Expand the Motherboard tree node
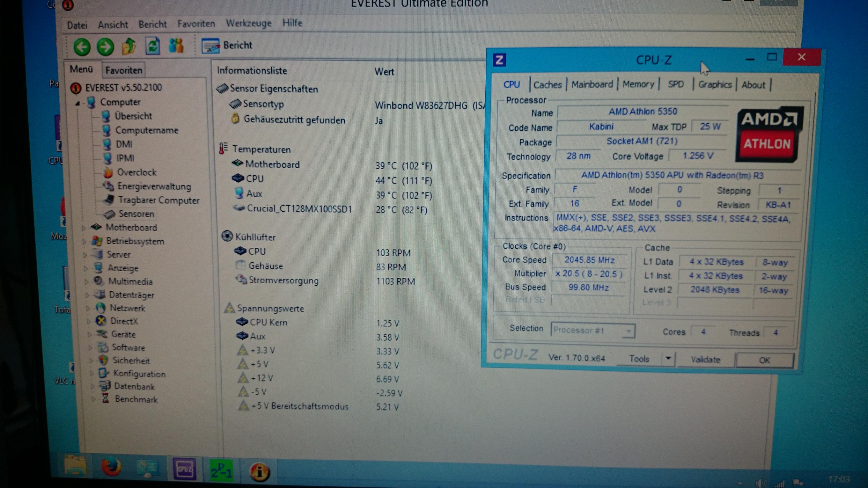Screen dimensions: 868x488 tap(84, 228)
